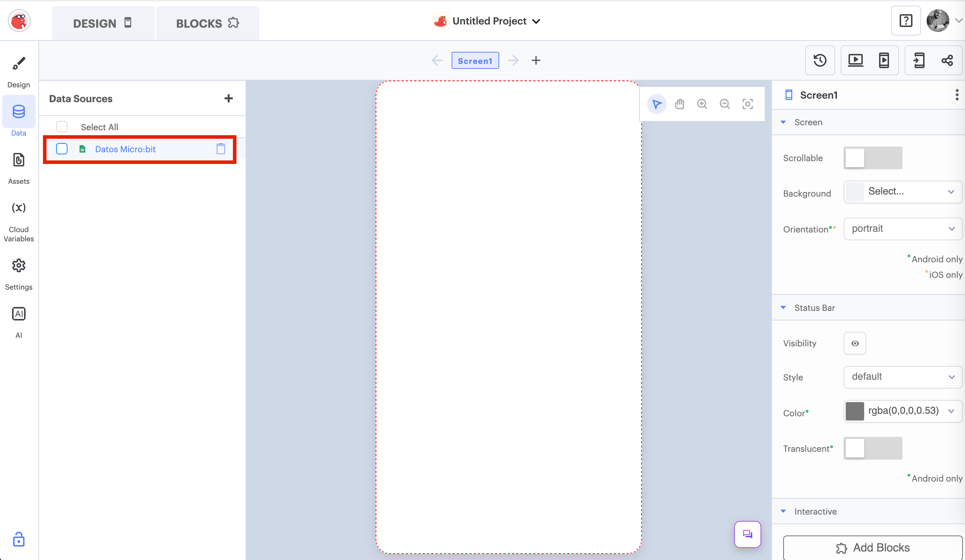
Task: Click the status bar Color swatch
Action: point(854,411)
